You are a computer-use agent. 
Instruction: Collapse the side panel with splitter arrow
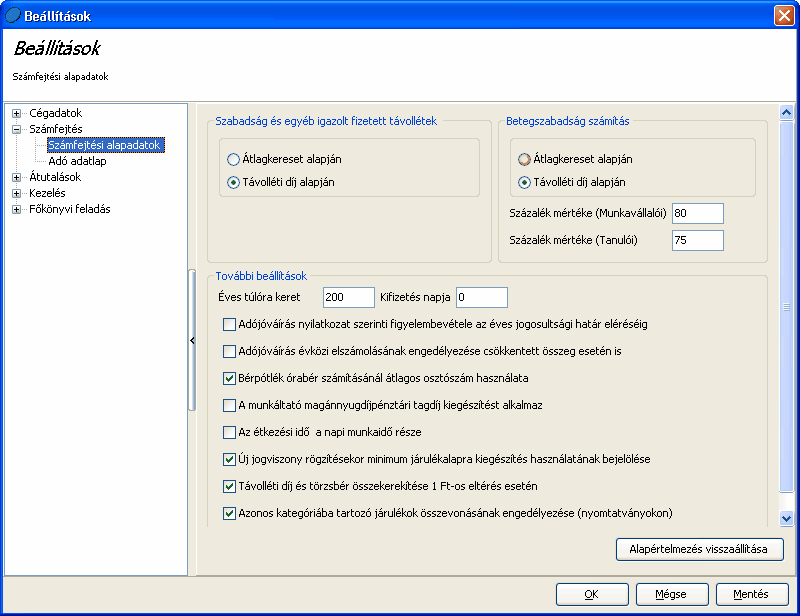[x=192, y=340]
